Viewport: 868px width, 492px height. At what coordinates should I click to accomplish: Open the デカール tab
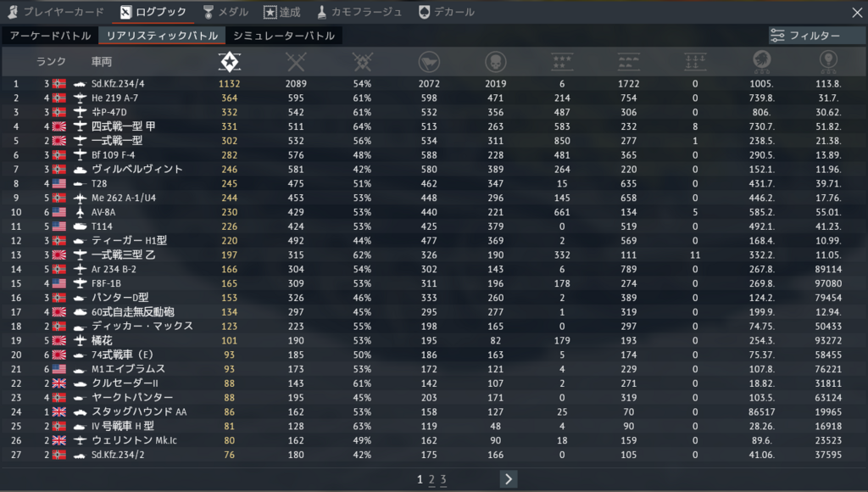[446, 12]
